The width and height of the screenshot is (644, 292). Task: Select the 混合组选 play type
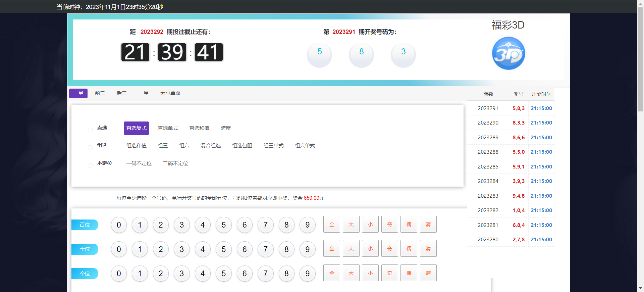click(x=211, y=146)
